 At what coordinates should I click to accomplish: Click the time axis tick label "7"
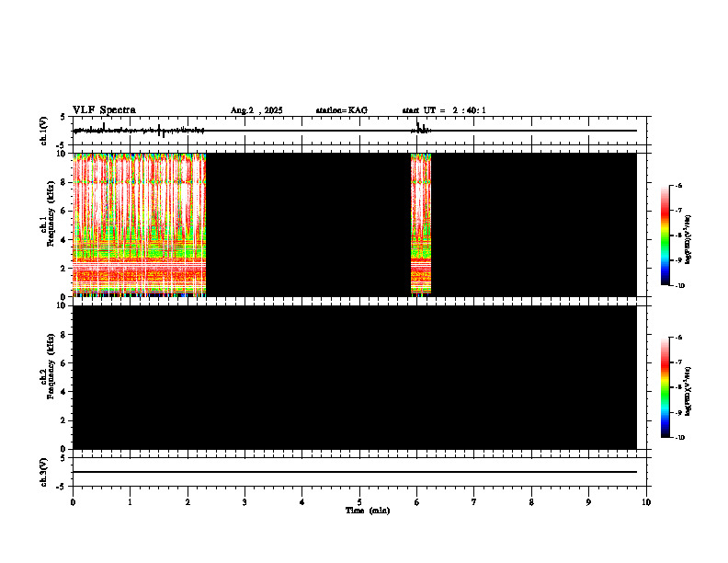[x=474, y=502]
